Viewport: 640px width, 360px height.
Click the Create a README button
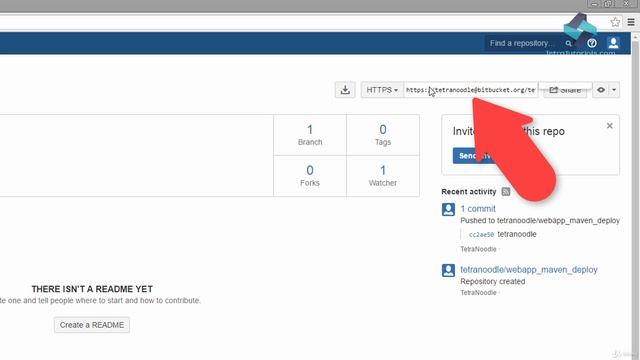click(92, 325)
